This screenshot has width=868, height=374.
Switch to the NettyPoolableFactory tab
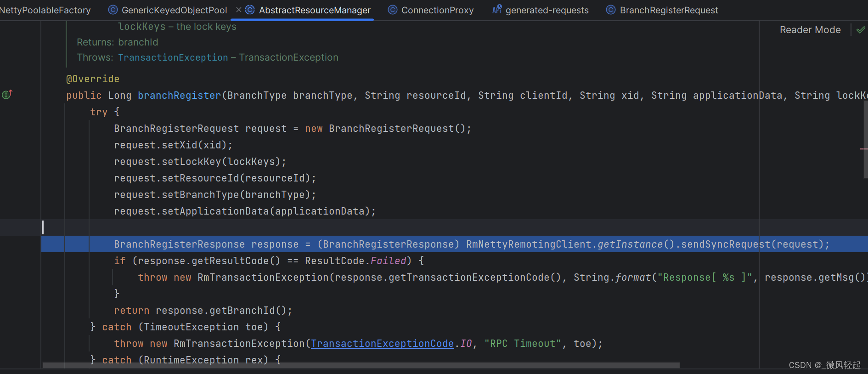pos(45,10)
